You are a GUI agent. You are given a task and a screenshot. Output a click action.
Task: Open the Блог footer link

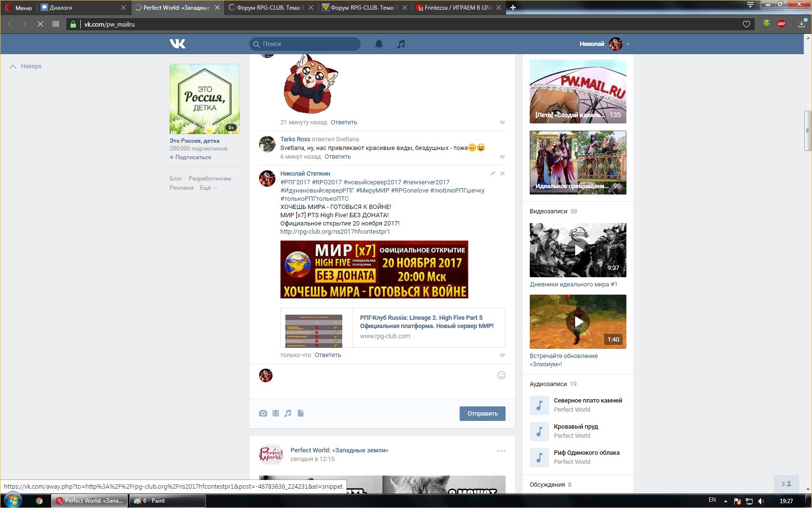[x=176, y=179]
